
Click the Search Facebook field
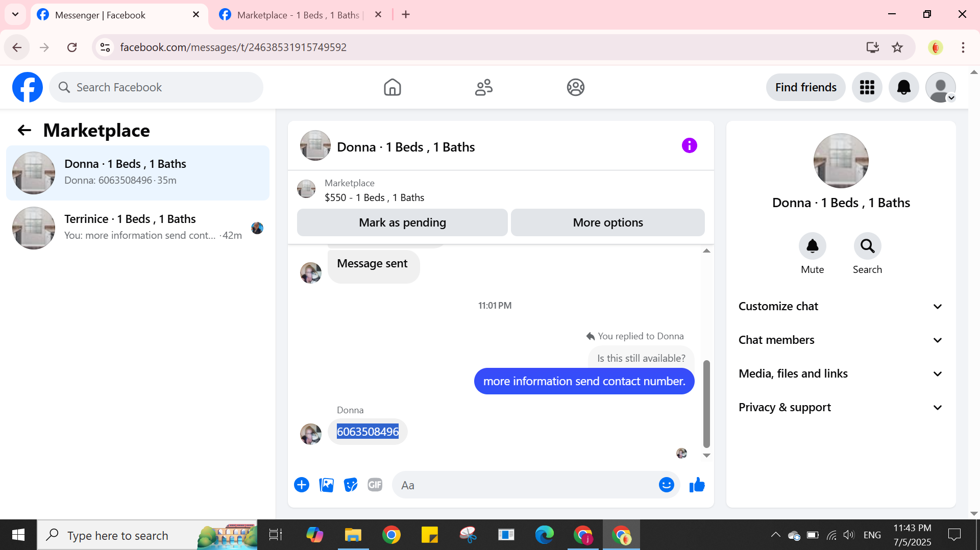156,87
